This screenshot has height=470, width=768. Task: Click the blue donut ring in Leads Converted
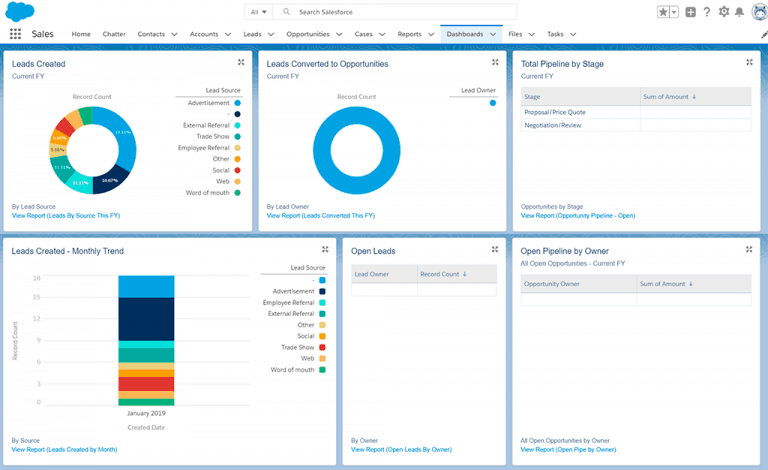[x=357, y=116]
